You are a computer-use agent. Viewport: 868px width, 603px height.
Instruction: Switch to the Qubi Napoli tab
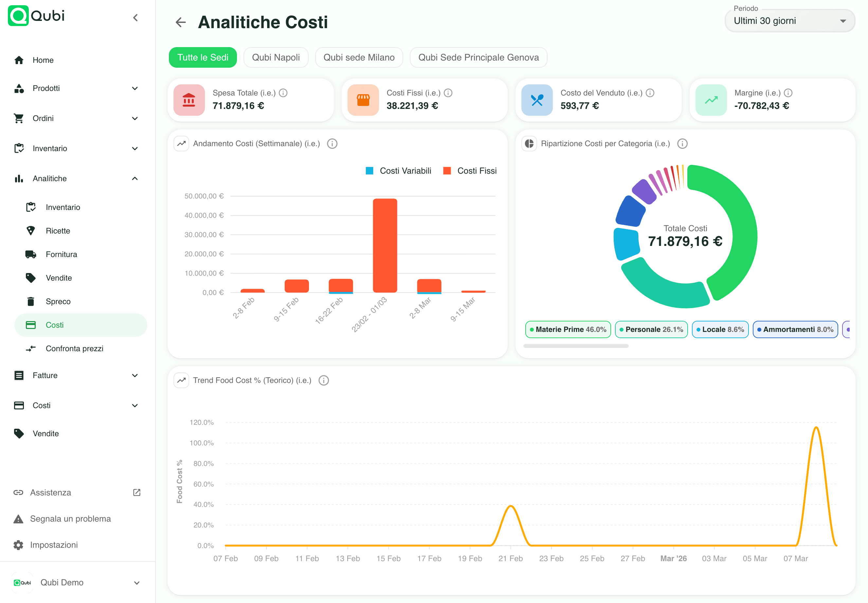coord(276,58)
